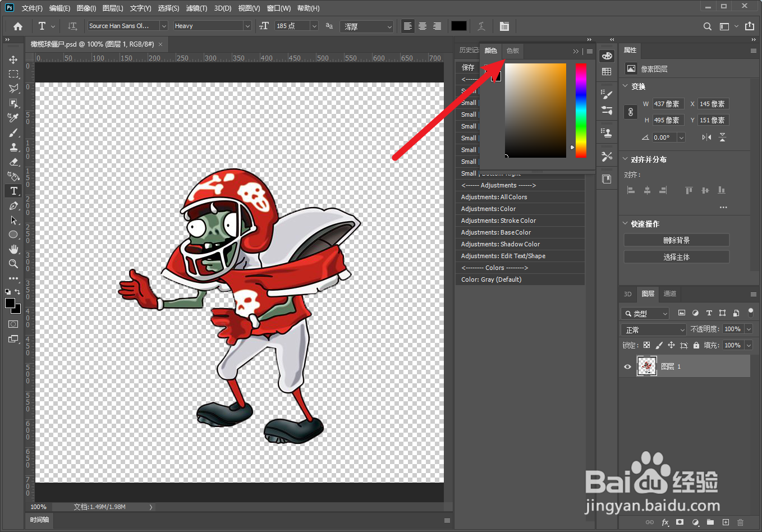Viewport: 762px width, 532px height.
Task: Select the Hand tool
Action: click(x=13, y=249)
